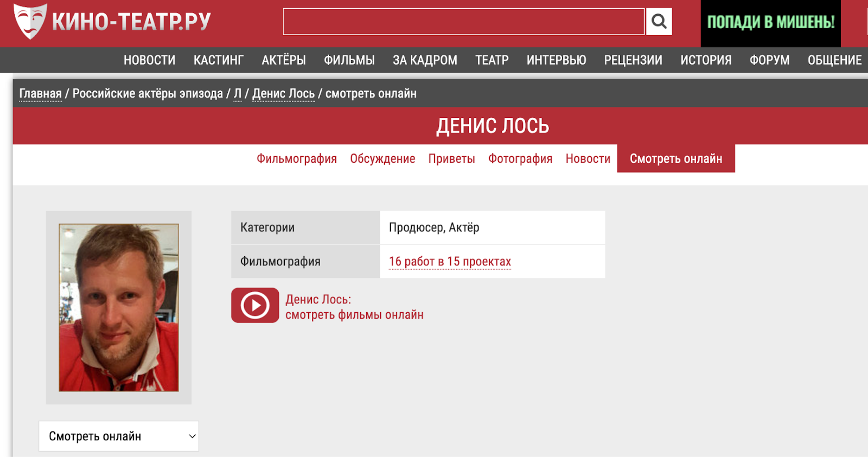Screen dimensions: 868x457
Task: Switch to the profile Новости tab
Action: point(588,158)
